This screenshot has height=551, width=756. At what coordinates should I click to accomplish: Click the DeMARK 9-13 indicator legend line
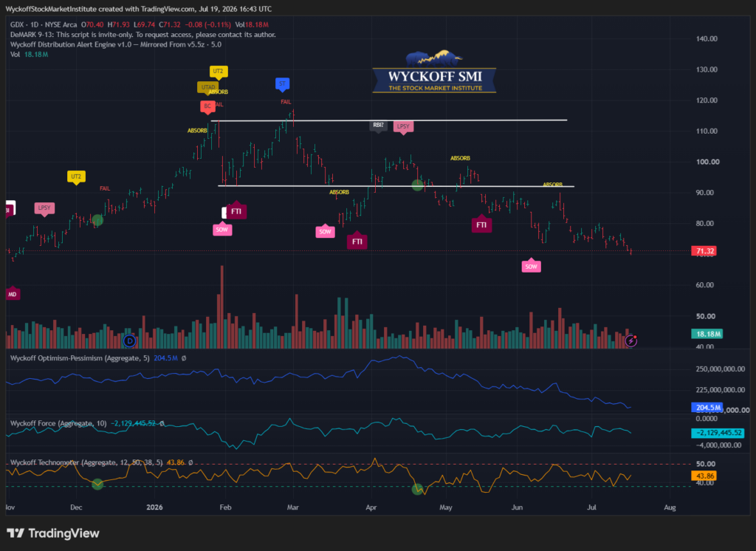tap(142, 35)
